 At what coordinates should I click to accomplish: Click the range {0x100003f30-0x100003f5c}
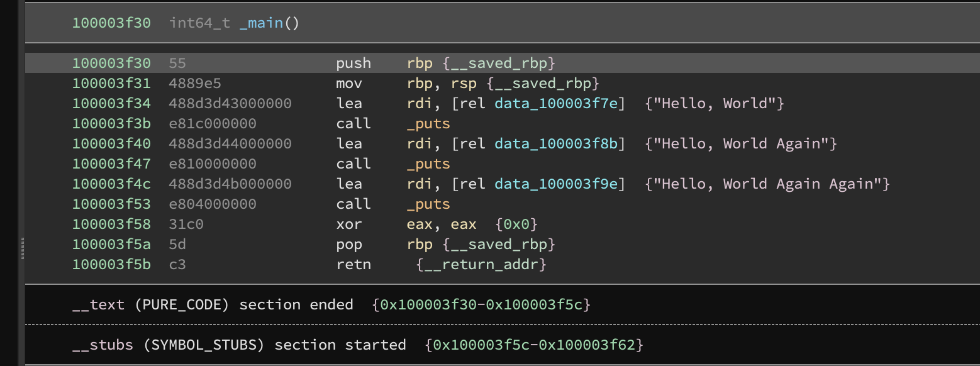pyautogui.click(x=481, y=304)
